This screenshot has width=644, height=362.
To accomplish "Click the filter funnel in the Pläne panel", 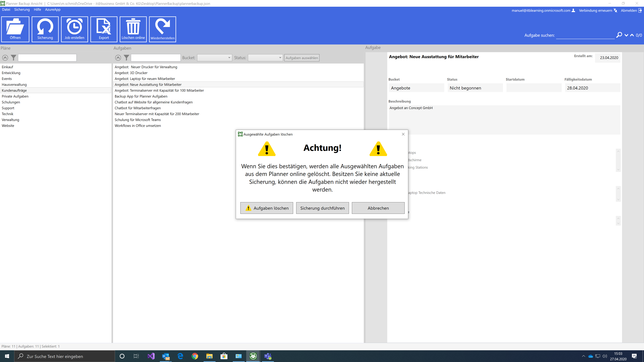I will click(13, 58).
